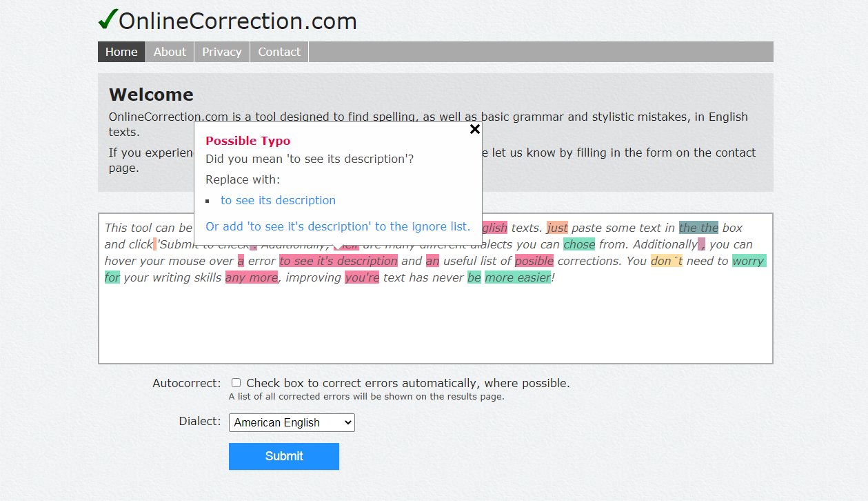This screenshot has height=501, width=868.
Task: Click highlighted word 'worry'
Action: [749, 261]
